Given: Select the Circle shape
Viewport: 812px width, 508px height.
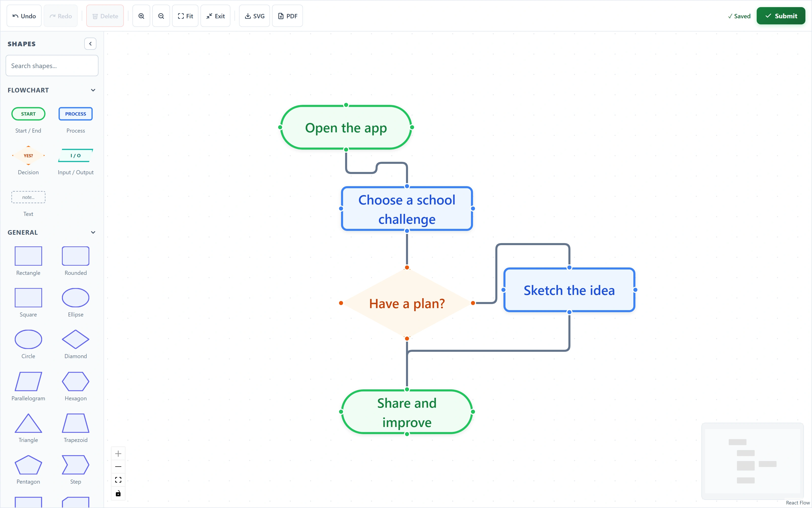Looking at the screenshot, I should click(x=28, y=344).
